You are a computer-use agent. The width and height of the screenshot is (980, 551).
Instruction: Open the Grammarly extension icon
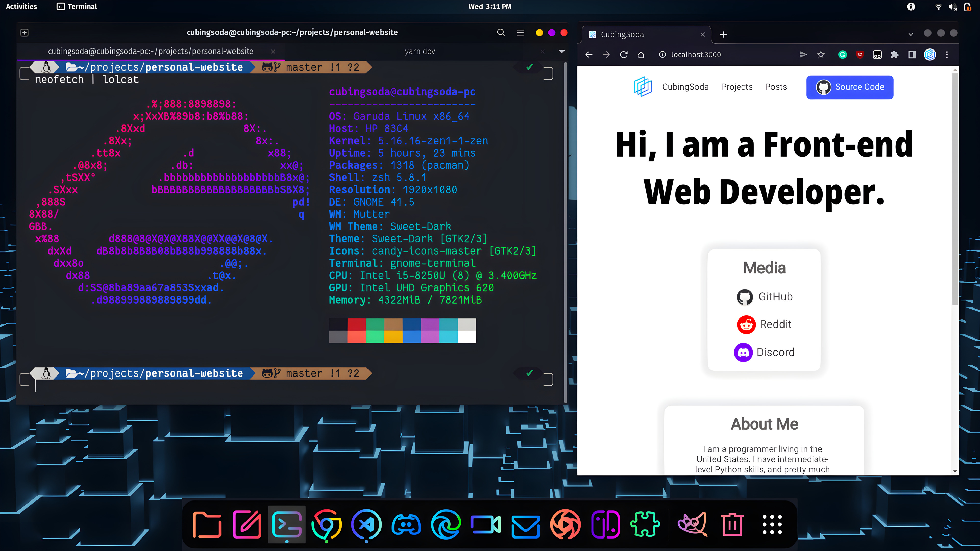[843, 55]
